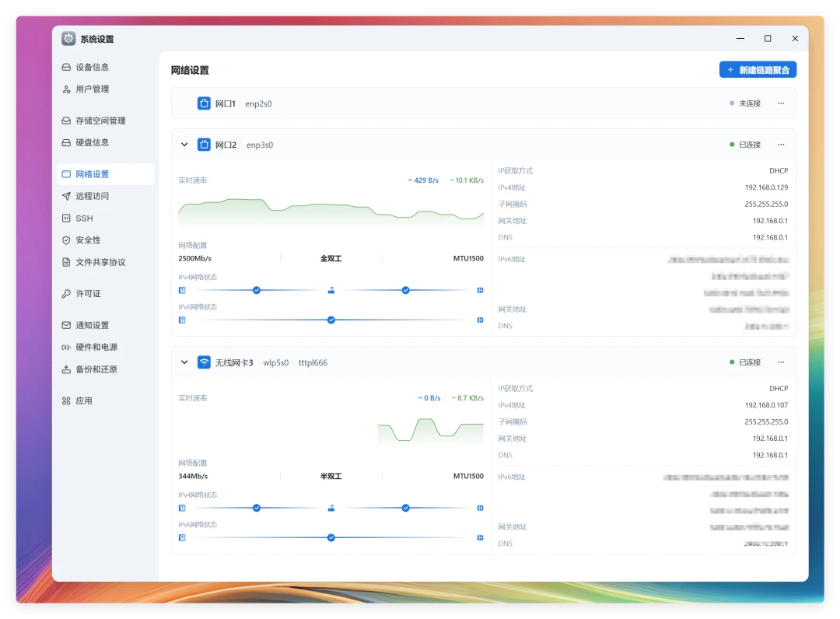840x619 pixels.
Task: Click 无线网卡3 IPv4 status router icon
Action: click(331, 508)
